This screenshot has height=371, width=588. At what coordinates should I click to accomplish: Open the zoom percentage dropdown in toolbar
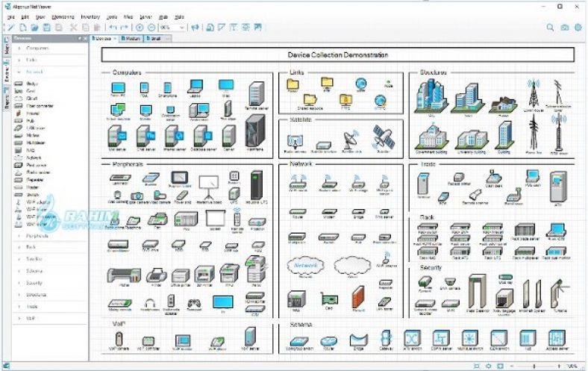click(x=181, y=28)
